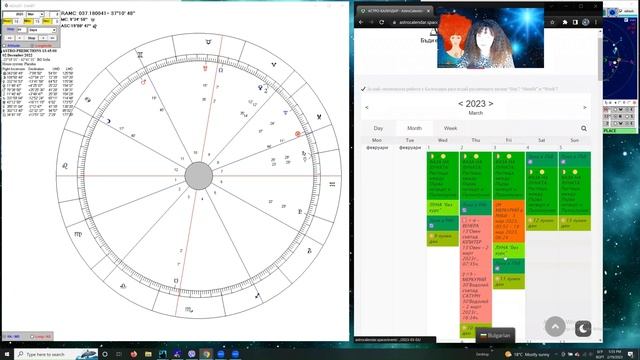Go to next month using right arrow
Screen dimensions: 640x360
tap(584, 107)
